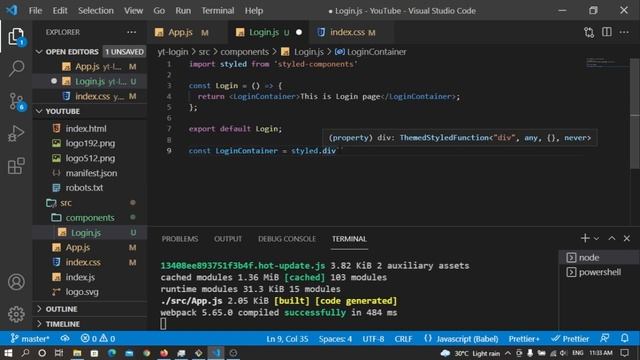Viewport: 640px width, 360px height.
Task: Open index.js in the file tree
Action: [90, 277]
